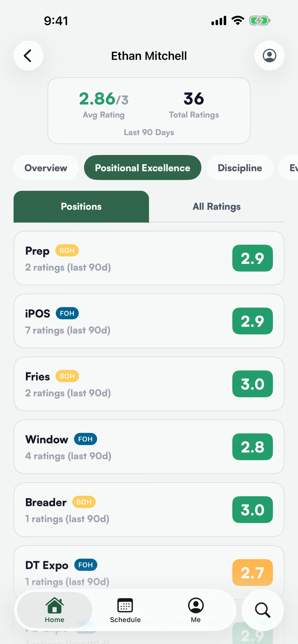The image size is (298, 644).
Task: Open the Discipline tab
Action: pos(240,168)
